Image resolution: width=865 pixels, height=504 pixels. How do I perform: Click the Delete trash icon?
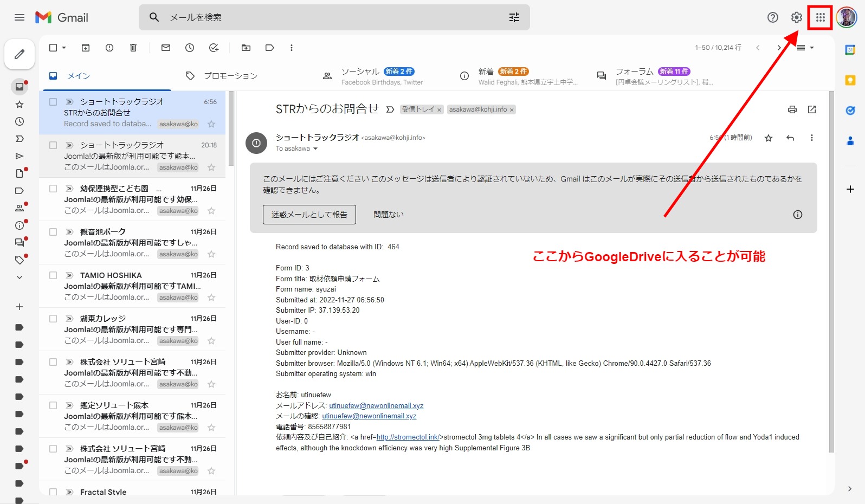[x=133, y=48]
